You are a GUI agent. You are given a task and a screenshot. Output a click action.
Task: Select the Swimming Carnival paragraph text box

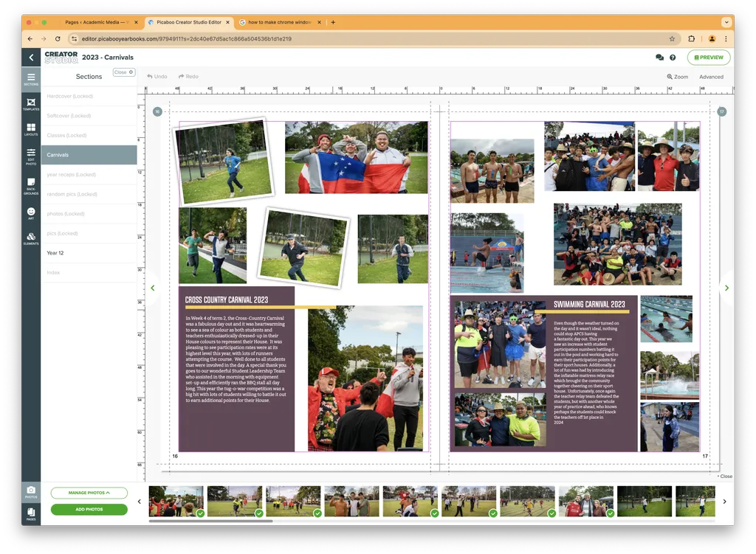586,373
